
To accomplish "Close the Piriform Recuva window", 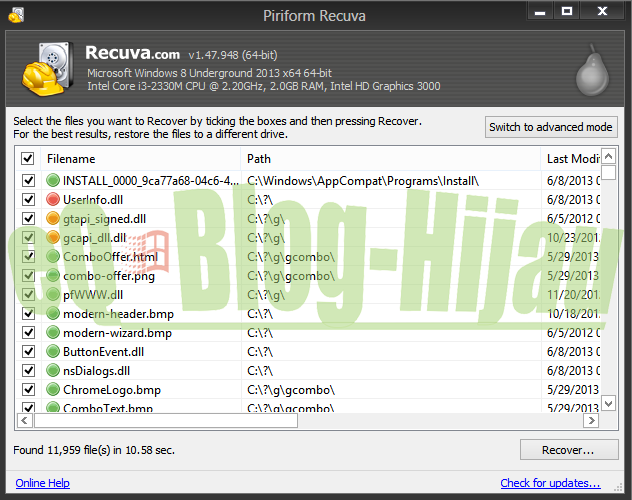I will 602,11.
